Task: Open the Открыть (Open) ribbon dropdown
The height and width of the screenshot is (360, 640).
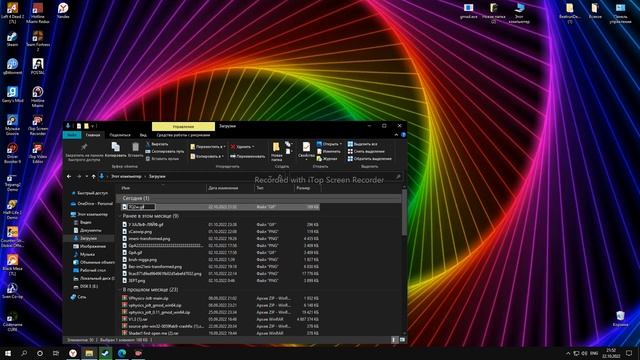Action: point(329,144)
